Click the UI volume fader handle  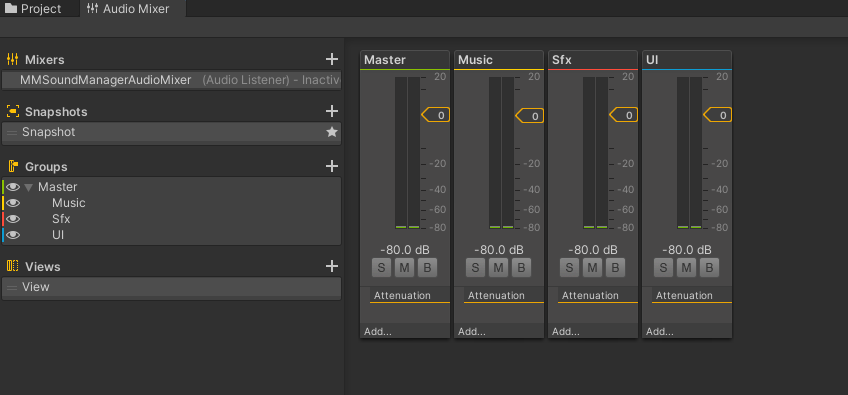(718, 115)
